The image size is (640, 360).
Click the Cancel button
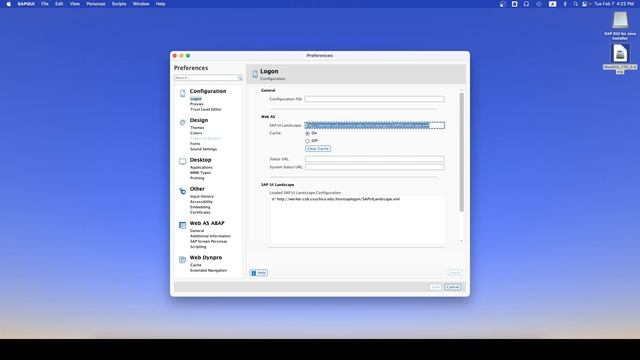(453, 287)
